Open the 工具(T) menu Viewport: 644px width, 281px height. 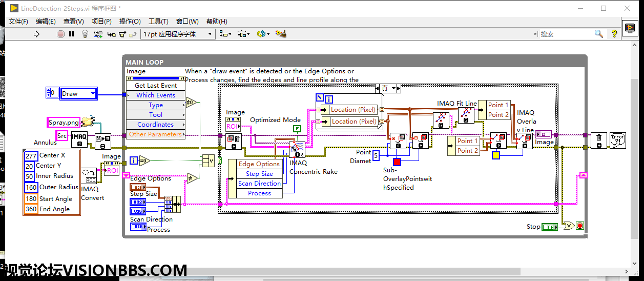tap(158, 21)
